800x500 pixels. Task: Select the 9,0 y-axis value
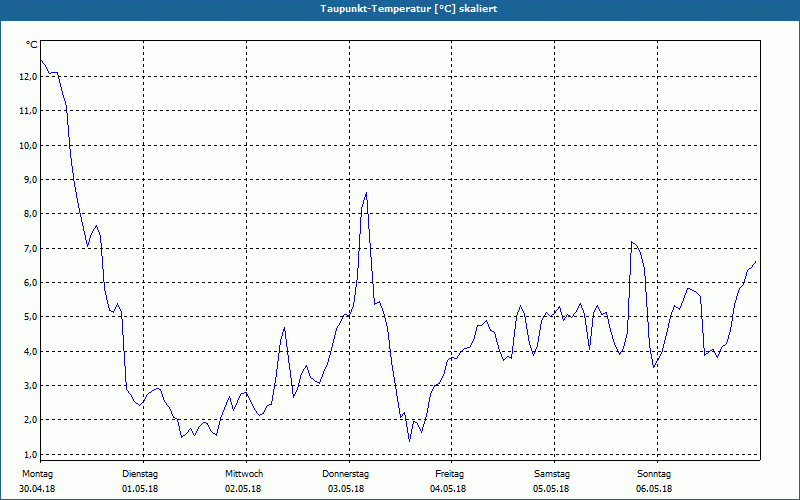point(30,180)
